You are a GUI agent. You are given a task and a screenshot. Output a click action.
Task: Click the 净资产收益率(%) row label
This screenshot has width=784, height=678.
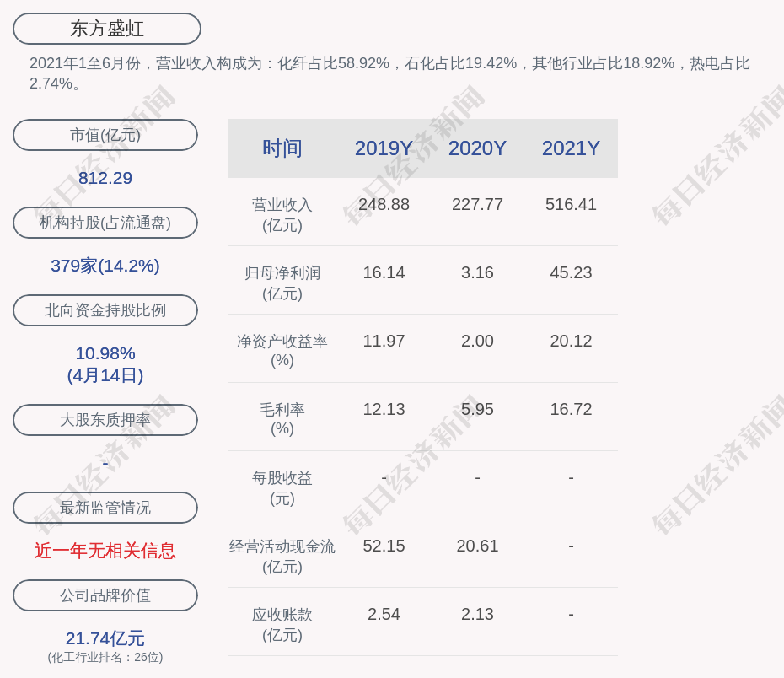pyautogui.click(x=282, y=351)
